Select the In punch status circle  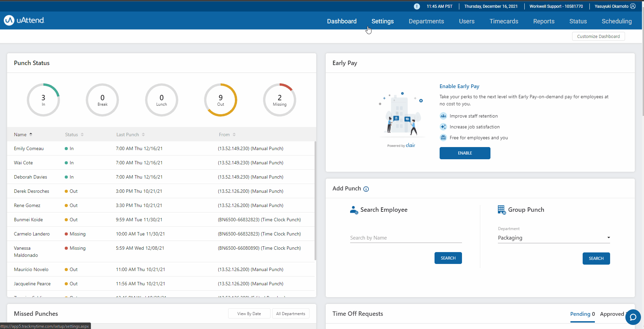coord(43,100)
